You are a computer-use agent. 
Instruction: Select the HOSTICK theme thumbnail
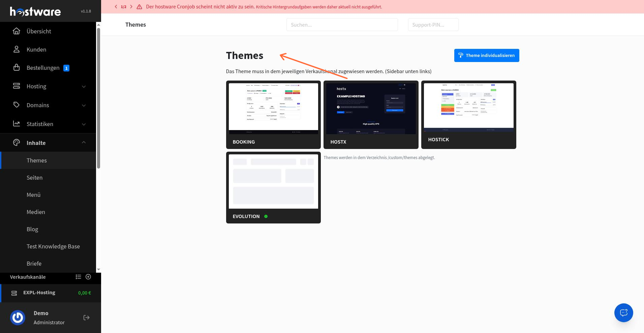469,107
